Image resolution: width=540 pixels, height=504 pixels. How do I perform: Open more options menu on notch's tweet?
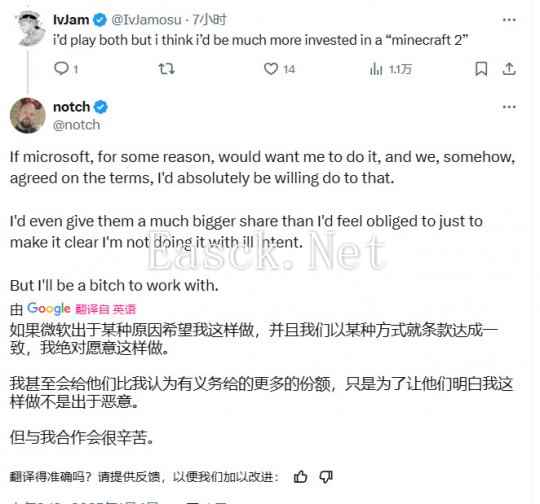509,107
